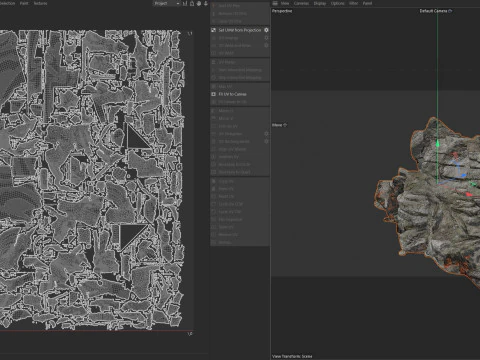Click the Perspective viewport label
The image size is (480, 360).
pos(282,11)
